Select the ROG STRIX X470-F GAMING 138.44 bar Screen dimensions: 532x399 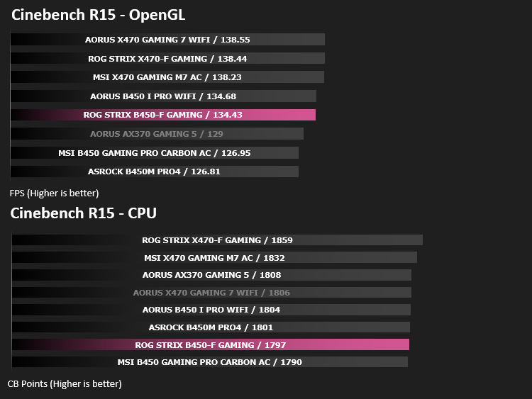tap(167, 58)
